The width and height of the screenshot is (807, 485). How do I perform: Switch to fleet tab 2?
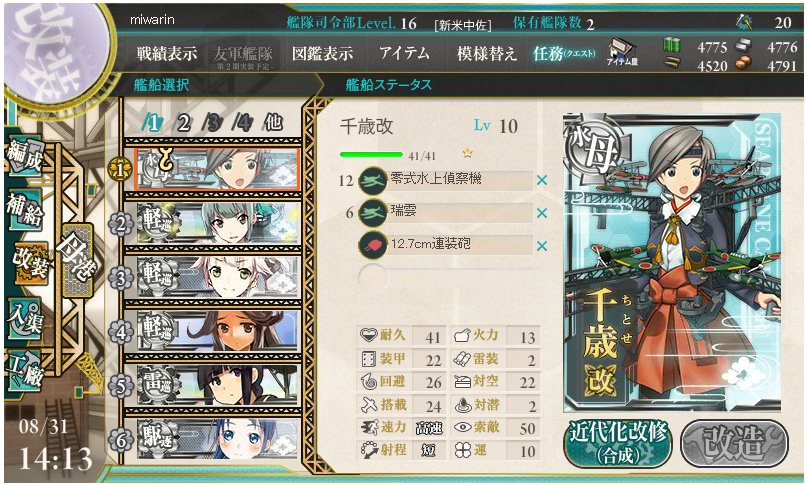[183, 123]
